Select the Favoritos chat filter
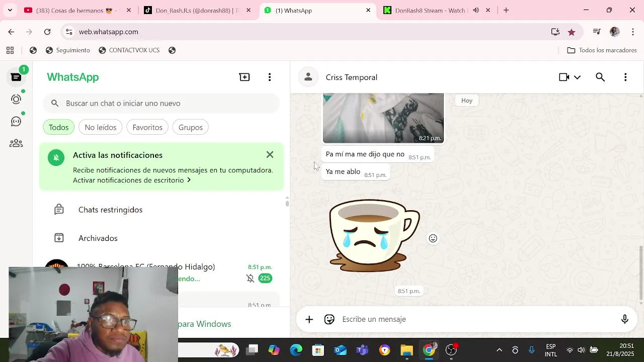Screen dimensions: 644x362 [147, 127]
